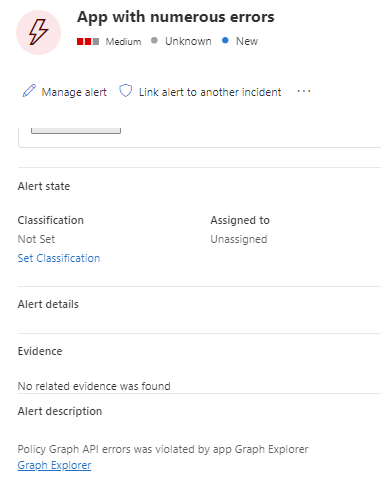Image resolution: width=381 pixels, height=486 pixels.
Task: Click the Unknown status text
Action: pyautogui.click(x=188, y=41)
